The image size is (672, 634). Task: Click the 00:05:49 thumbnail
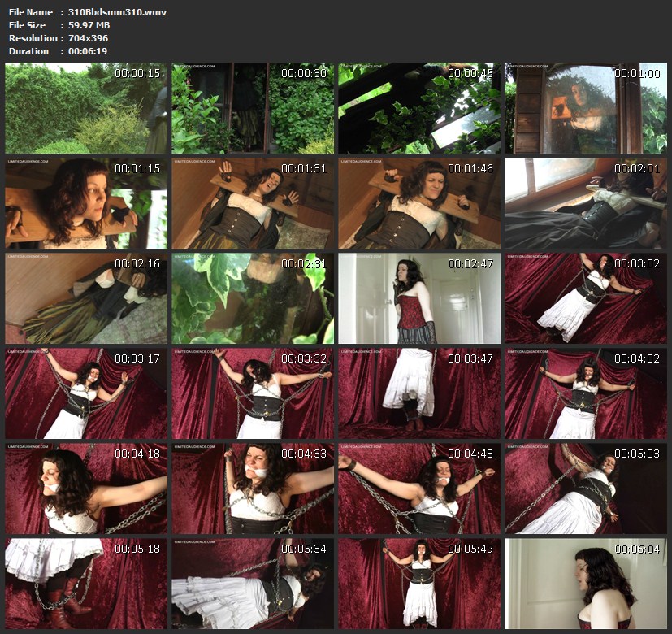coord(419,584)
